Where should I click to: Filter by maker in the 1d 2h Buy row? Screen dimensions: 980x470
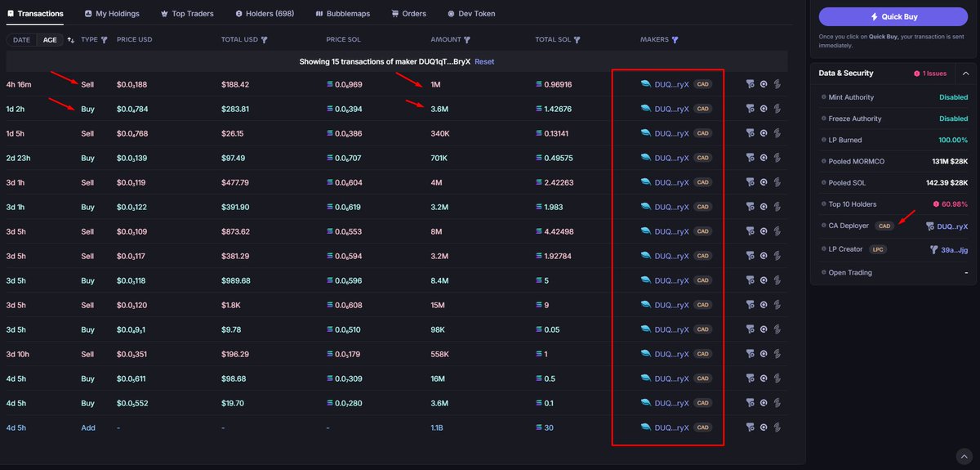[750, 109]
